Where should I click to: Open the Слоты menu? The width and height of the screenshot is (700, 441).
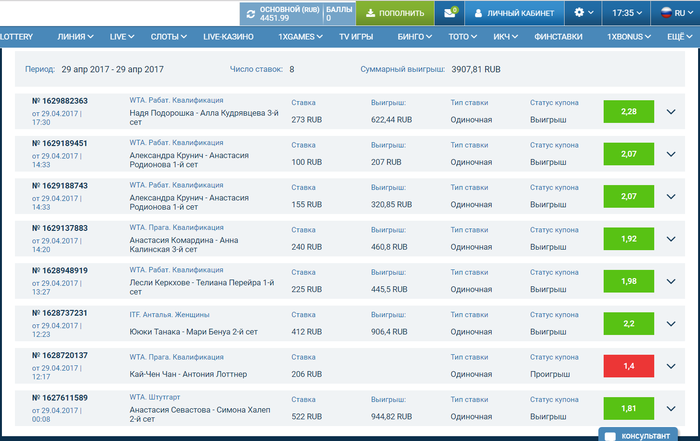coord(168,37)
